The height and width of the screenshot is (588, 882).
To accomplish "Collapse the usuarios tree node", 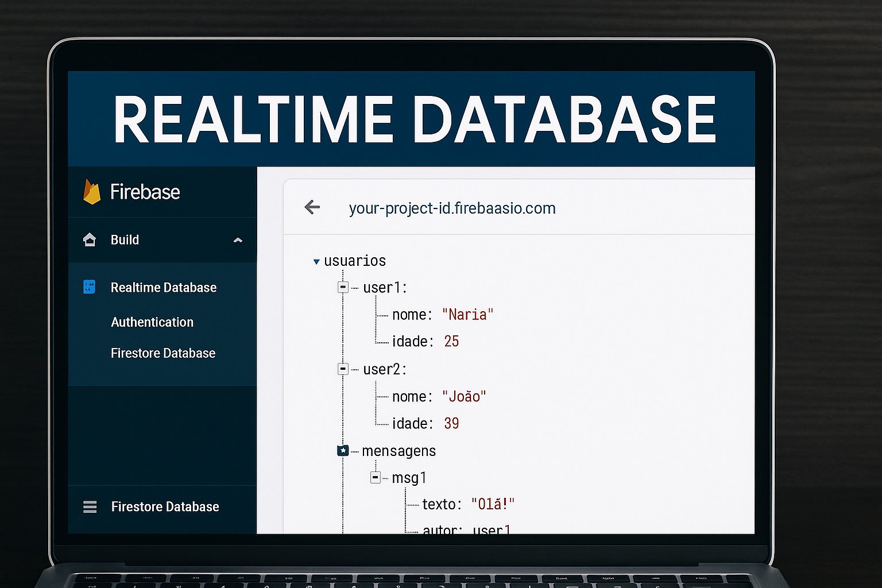I will tap(316, 261).
